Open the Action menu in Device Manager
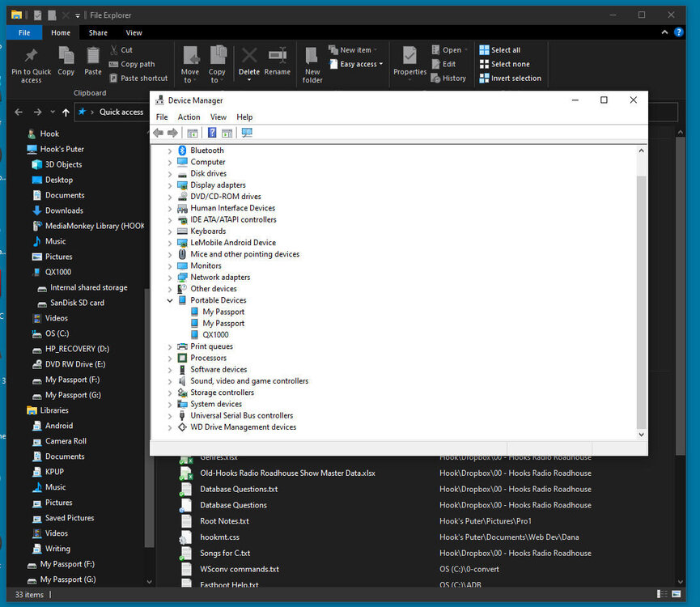The width and height of the screenshot is (700, 607). click(189, 117)
